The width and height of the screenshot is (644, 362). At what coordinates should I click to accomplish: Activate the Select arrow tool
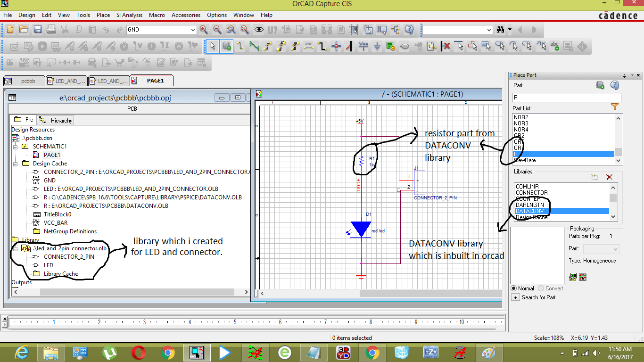tap(213, 47)
